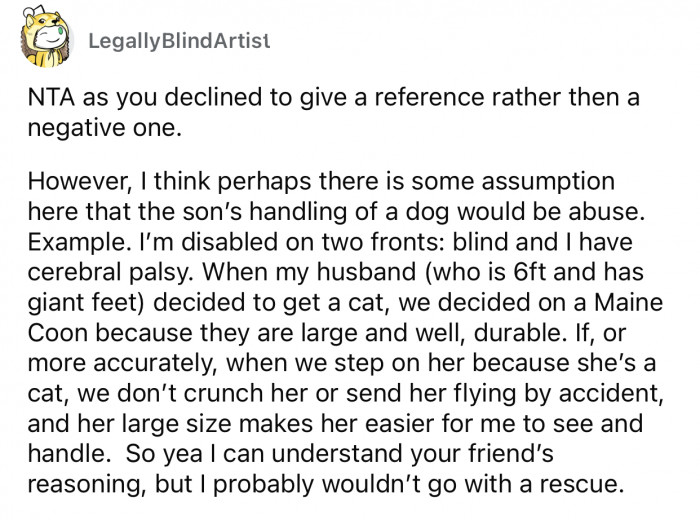Click the word "rescue." ending the comment
The width and height of the screenshot is (700, 520).
coord(581,484)
